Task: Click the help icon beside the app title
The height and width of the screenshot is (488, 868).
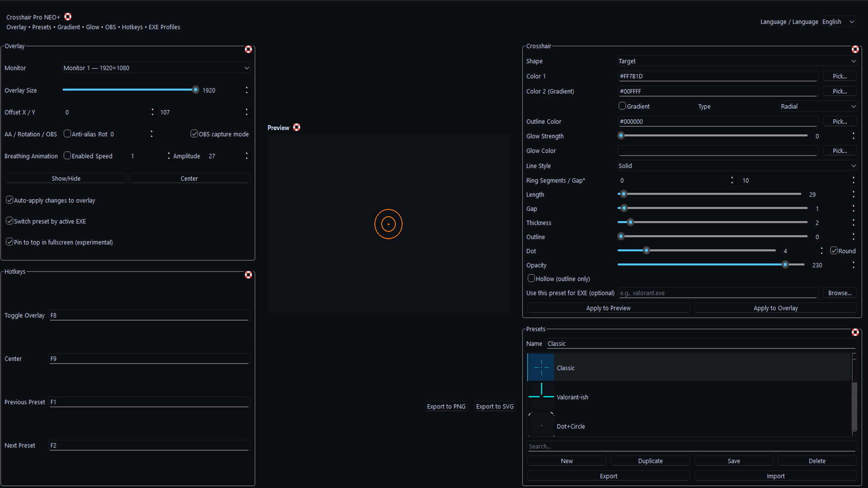Action: 68,17
